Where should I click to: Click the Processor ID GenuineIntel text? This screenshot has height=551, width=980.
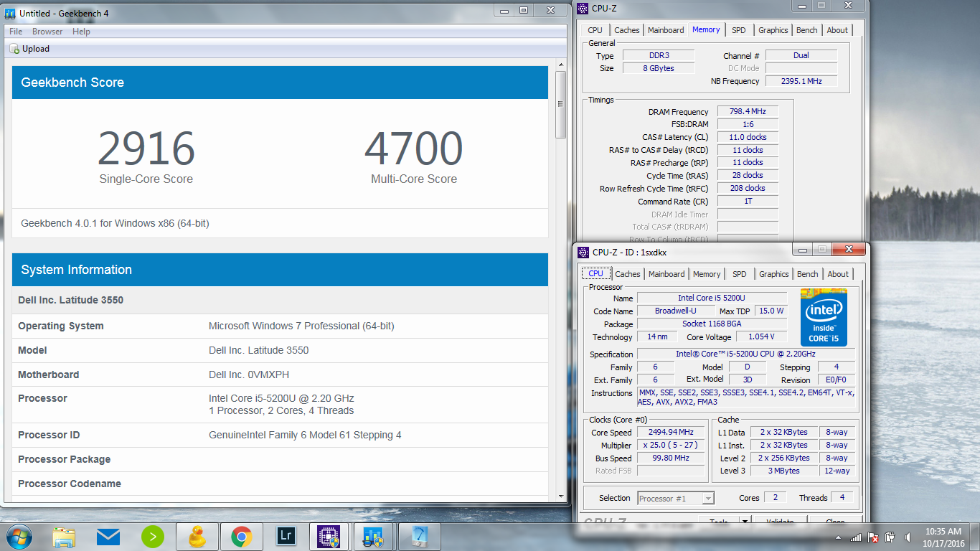click(305, 435)
